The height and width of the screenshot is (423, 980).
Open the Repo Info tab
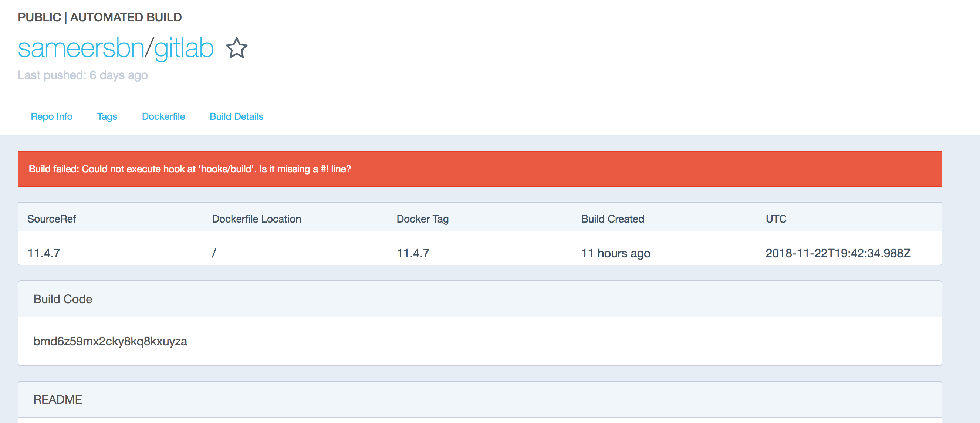(52, 116)
